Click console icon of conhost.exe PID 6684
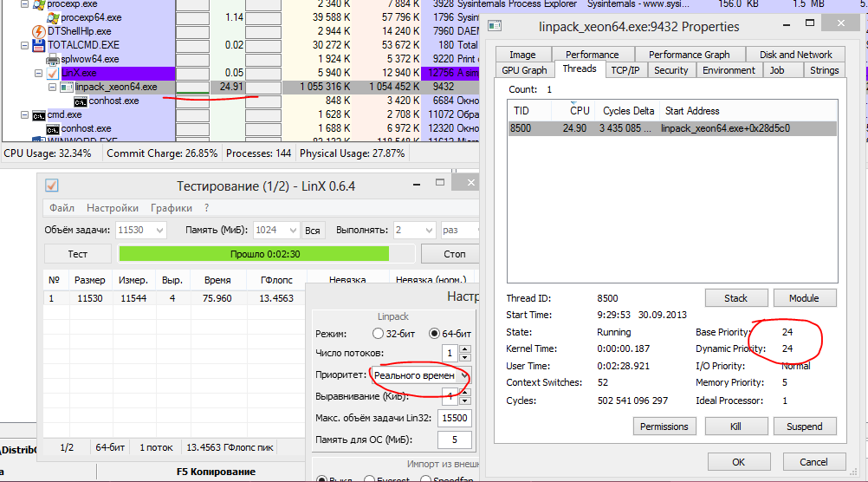This screenshot has width=868, height=482. 81,101
